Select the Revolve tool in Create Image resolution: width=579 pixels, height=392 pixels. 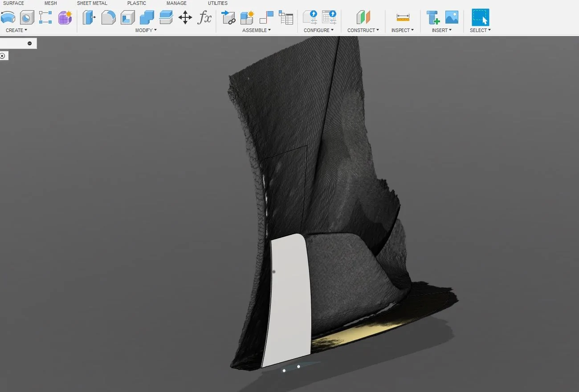8,18
